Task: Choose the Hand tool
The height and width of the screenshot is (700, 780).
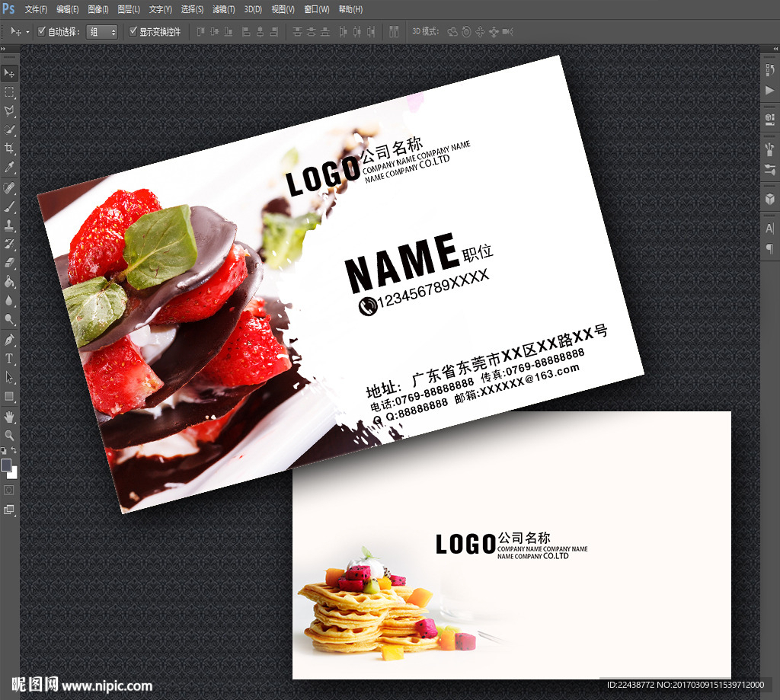Action: click(x=10, y=416)
